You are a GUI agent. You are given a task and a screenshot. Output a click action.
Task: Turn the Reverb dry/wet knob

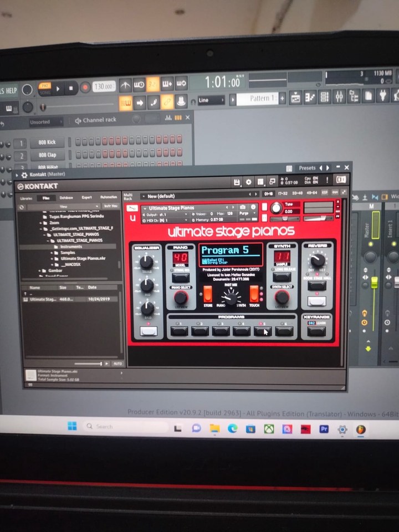[318, 260]
